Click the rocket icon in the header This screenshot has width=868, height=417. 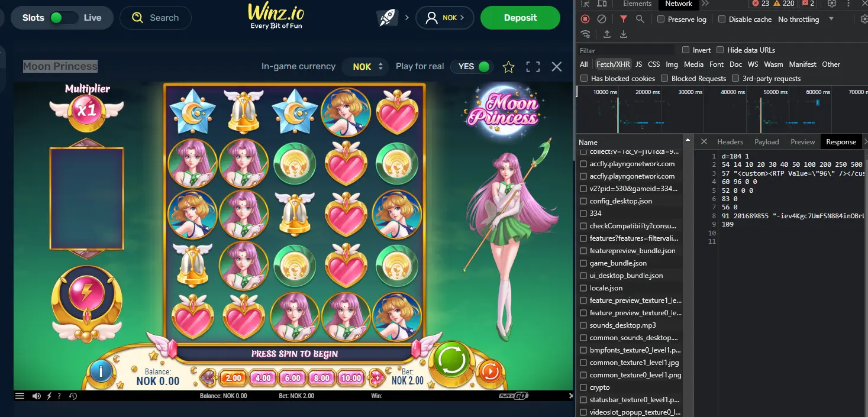point(387,18)
